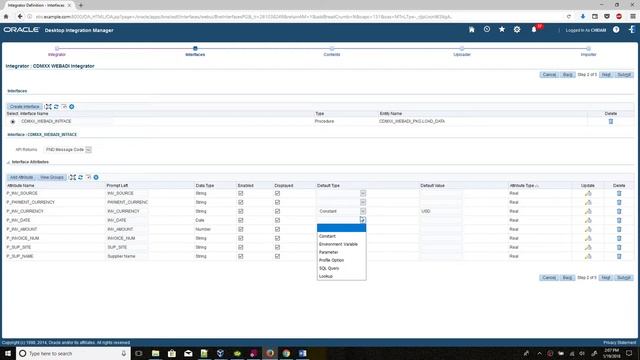Edit Default Value field containing USD
The height and width of the screenshot is (360, 640).
440,211
